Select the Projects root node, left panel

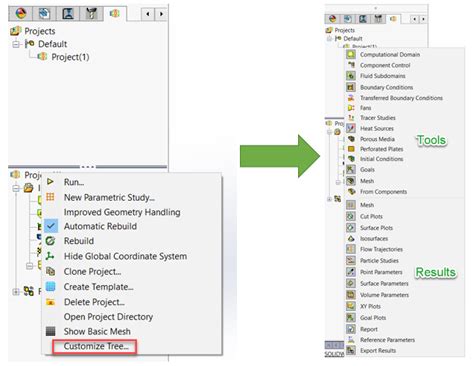(40, 31)
